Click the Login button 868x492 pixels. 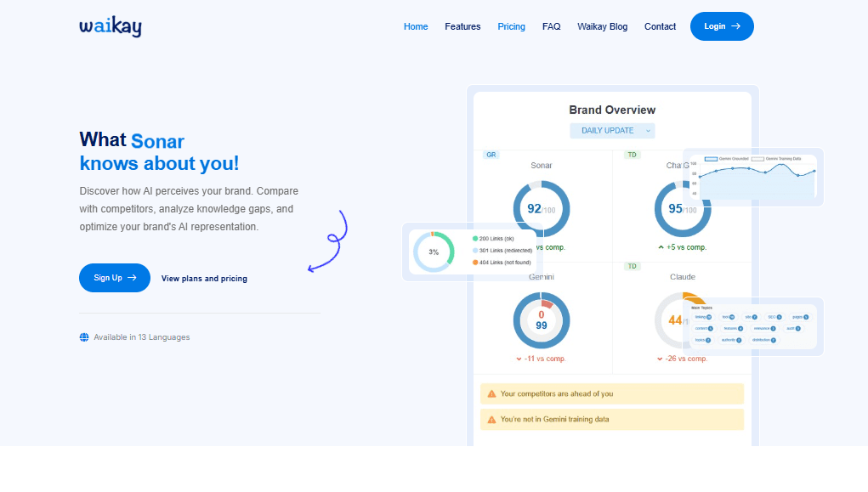(722, 26)
